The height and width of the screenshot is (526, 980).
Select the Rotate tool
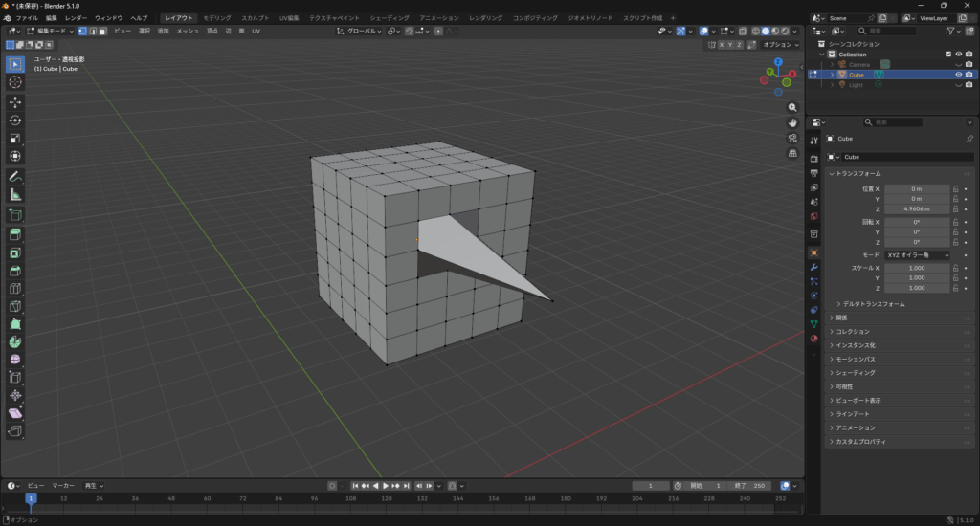pyautogui.click(x=15, y=121)
